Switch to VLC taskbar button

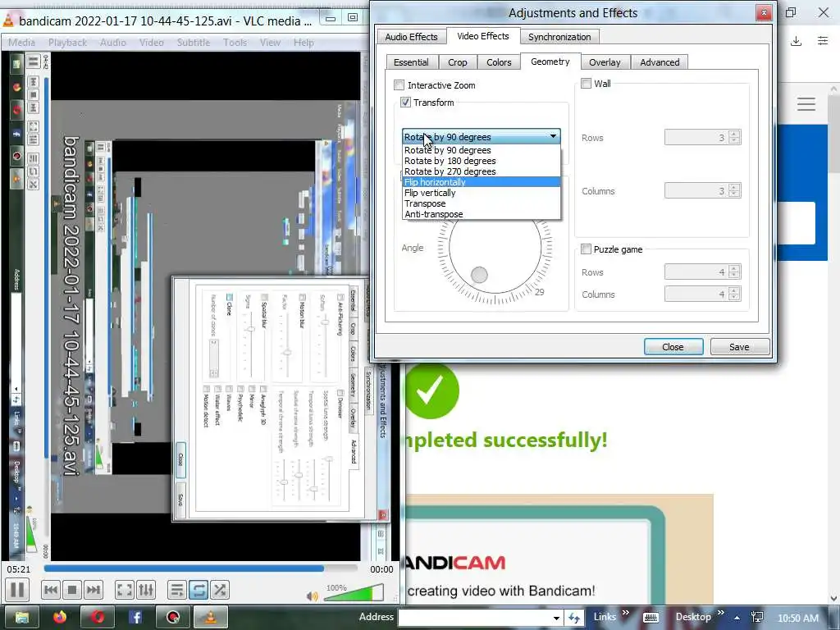[211, 617]
